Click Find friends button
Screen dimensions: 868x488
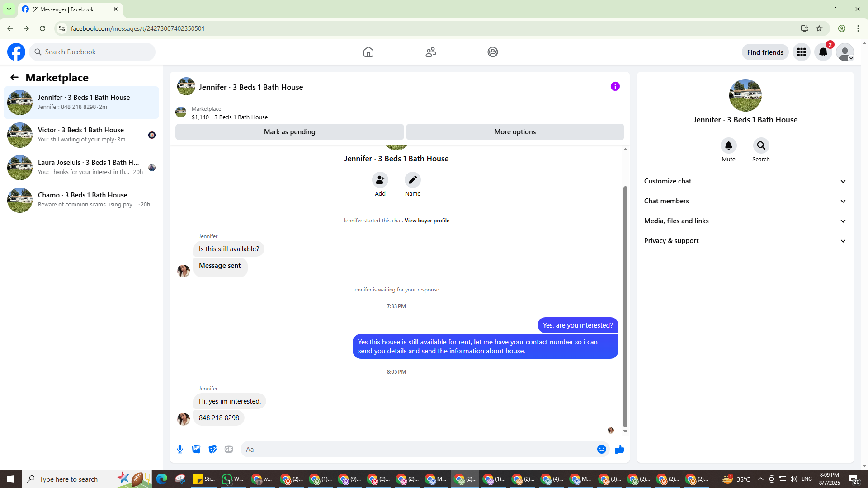pos(765,52)
